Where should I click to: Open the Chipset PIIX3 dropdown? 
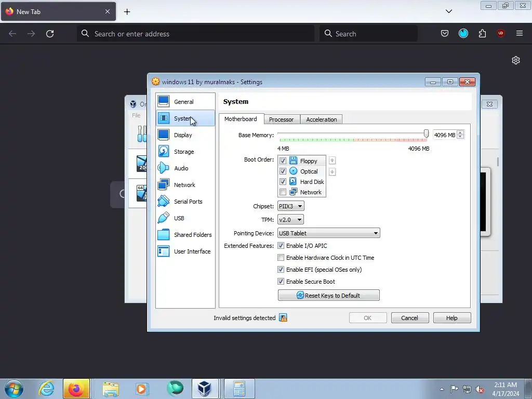[x=291, y=206]
